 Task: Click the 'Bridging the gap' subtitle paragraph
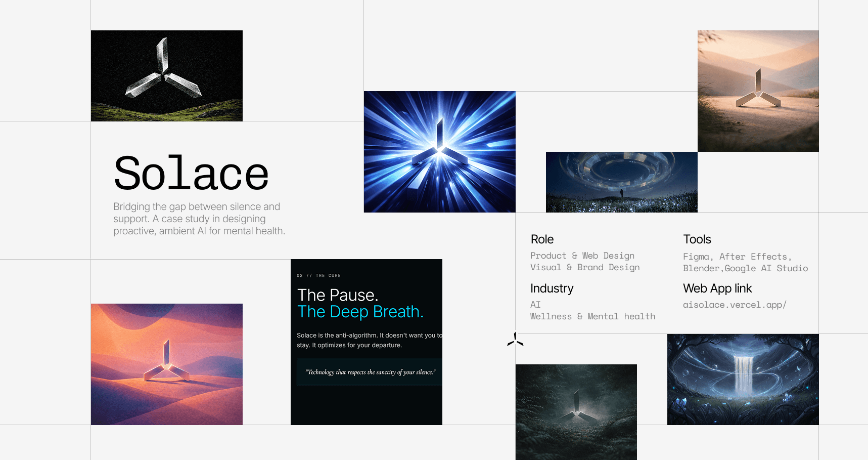pyautogui.click(x=199, y=219)
